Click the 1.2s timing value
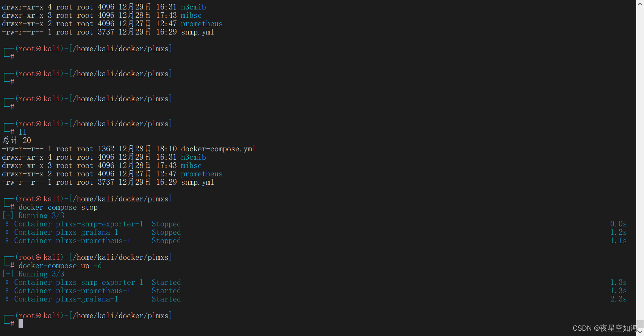 (x=618, y=232)
